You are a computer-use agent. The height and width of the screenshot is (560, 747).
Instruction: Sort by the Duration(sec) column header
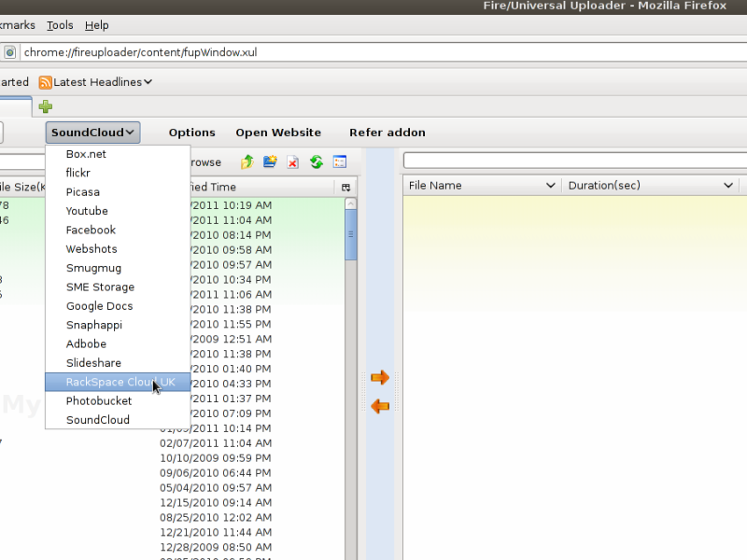[x=650, y=185]
